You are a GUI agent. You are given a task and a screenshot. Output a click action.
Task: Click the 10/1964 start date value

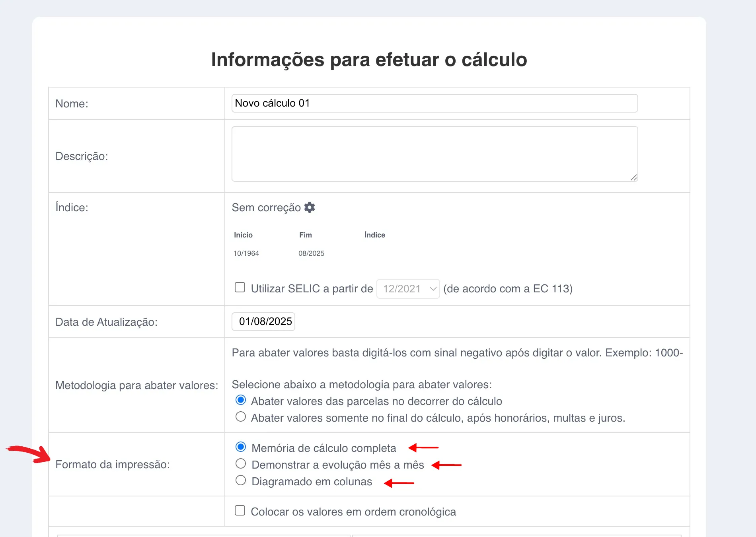pos(246,253)
